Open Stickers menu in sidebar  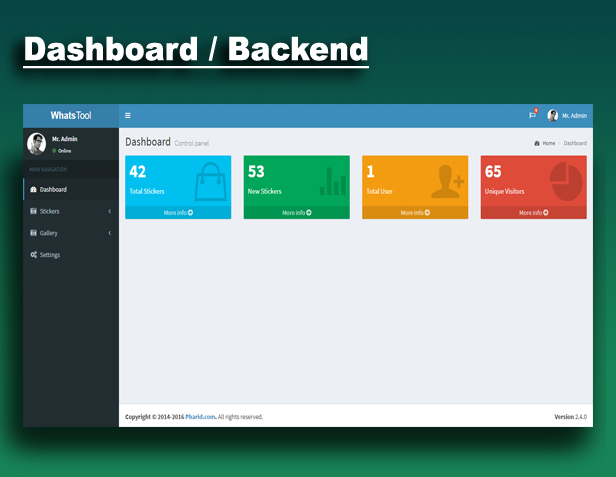(x=71, y=211)
